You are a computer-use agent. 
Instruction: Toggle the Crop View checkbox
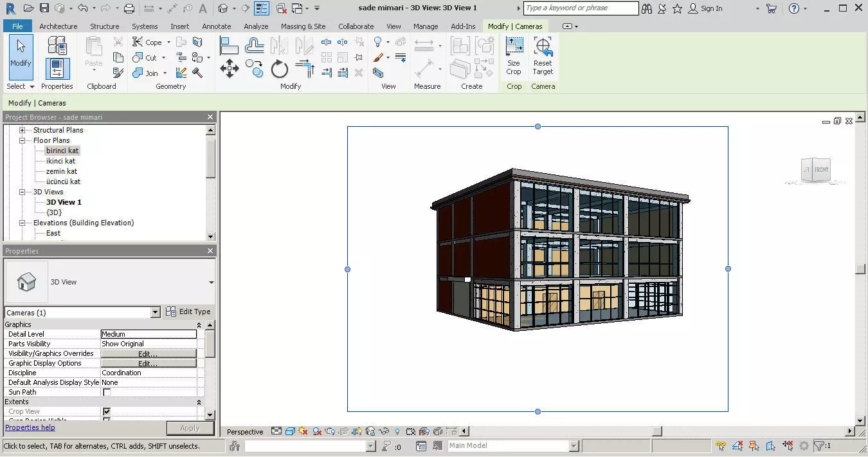(107, 411)
